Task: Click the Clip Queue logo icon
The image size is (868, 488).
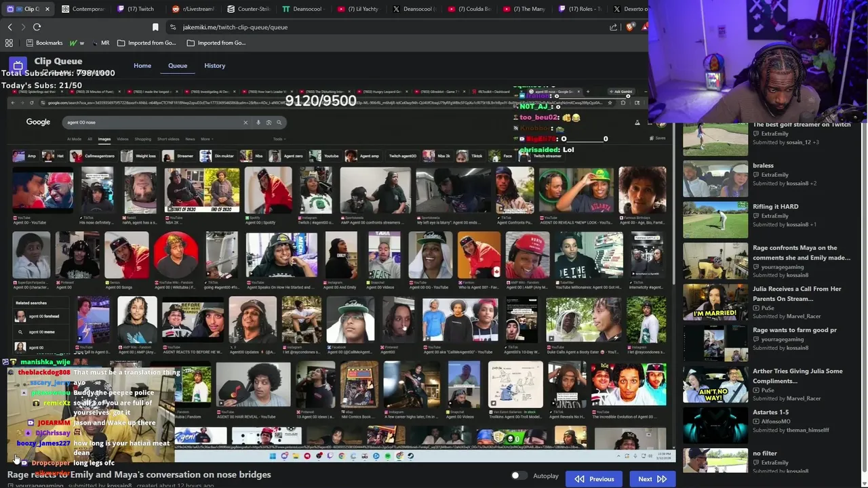Action: pos(18,65)
